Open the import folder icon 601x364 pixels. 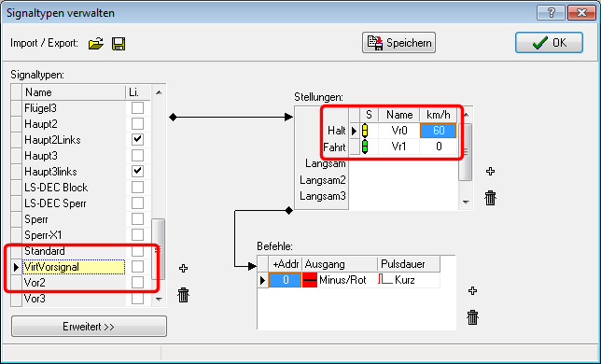click(96, 43)
